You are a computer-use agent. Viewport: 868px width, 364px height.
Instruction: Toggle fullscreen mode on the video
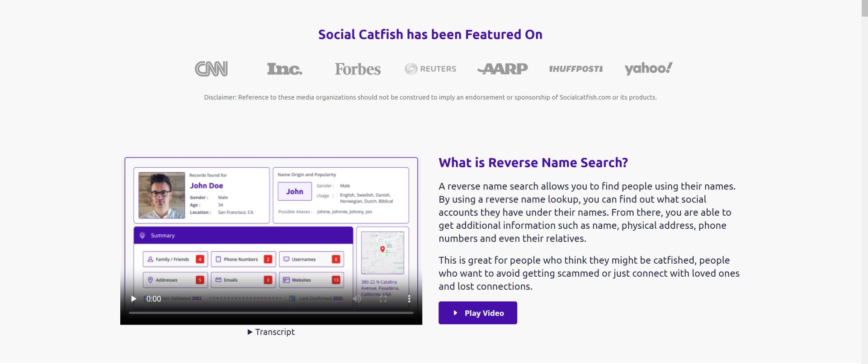click(x=383, y=299)
